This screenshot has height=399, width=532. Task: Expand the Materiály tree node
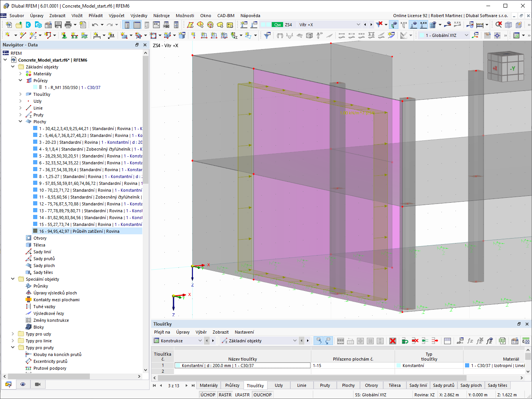click(21, 74)
